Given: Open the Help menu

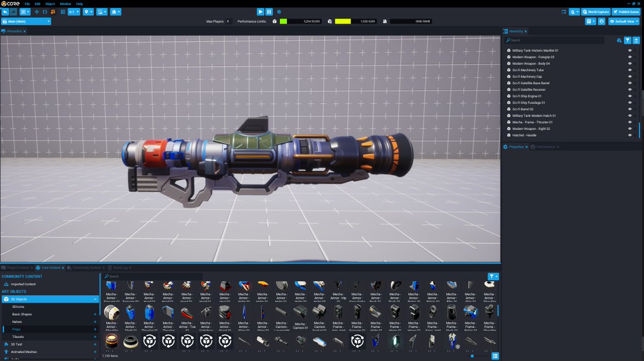Looking at the screenshot, I should (x=79, y=4).
